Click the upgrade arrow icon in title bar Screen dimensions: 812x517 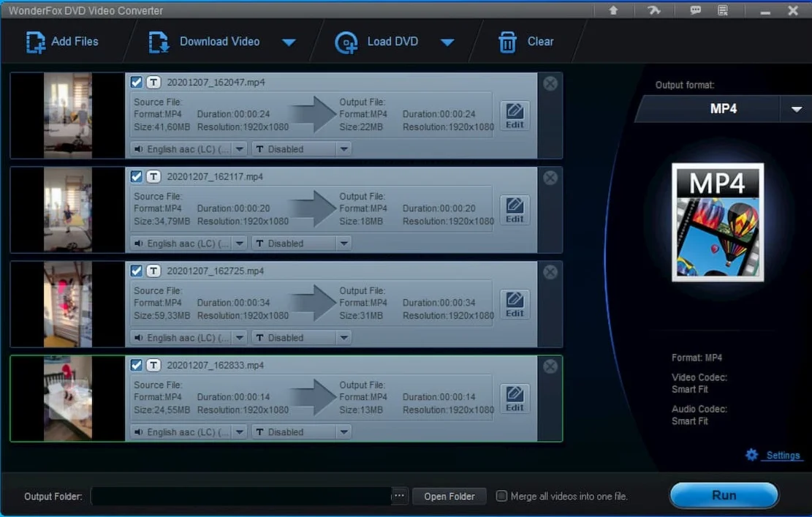pyautogui.click(x=613, y=10)
